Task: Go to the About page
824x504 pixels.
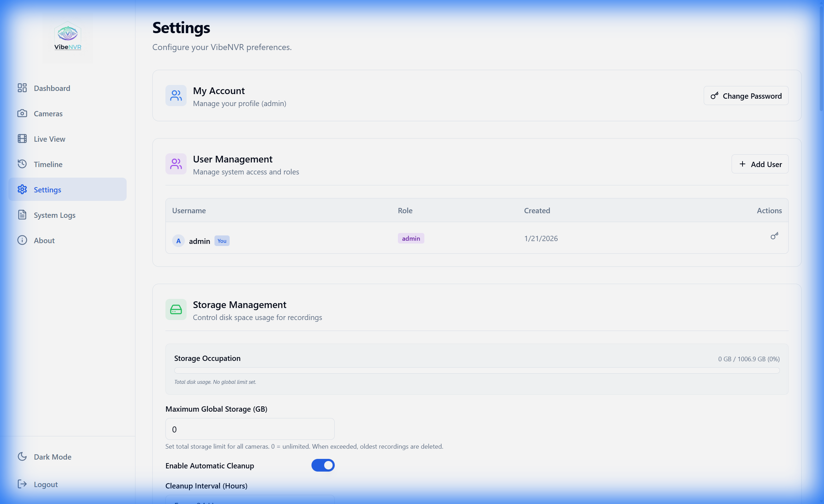Action: click(x=44, y=240)
